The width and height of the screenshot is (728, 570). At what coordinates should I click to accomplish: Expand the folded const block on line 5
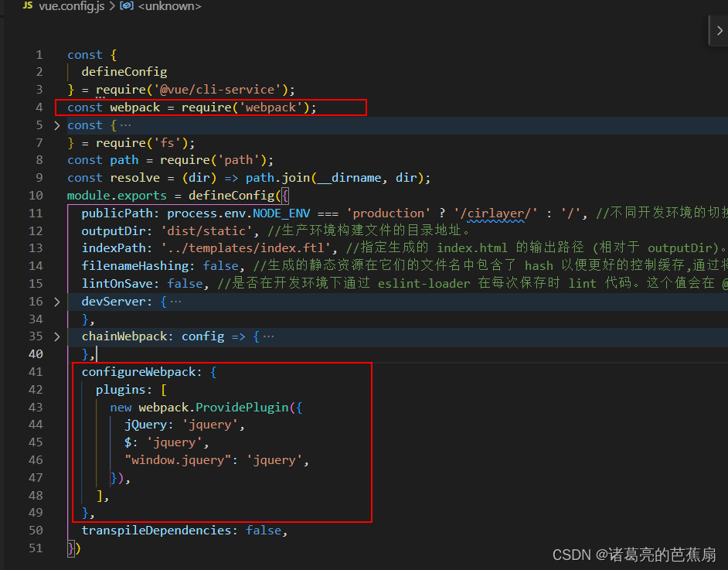pyautogui.click(x=57, y=125)
